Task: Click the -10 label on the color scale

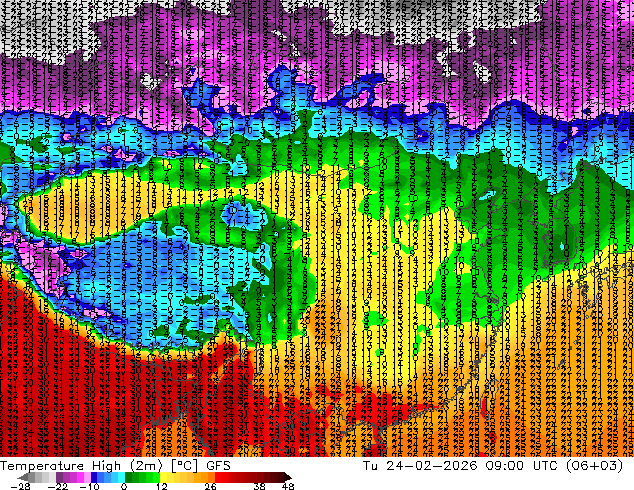Action: (x=89, y=486)
